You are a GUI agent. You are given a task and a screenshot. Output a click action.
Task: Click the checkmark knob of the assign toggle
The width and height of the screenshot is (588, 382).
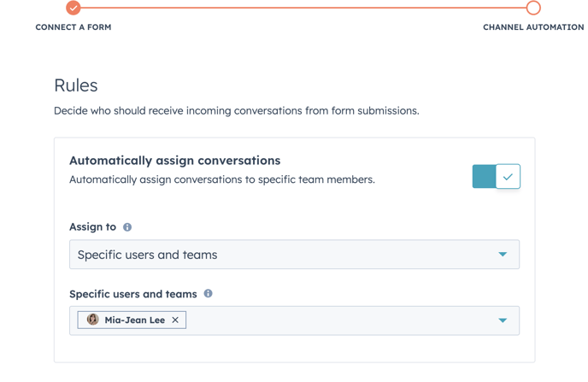tap(508, 176)
